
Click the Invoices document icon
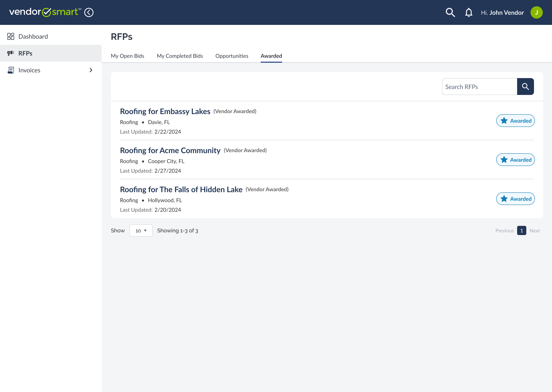click(11, 70)
